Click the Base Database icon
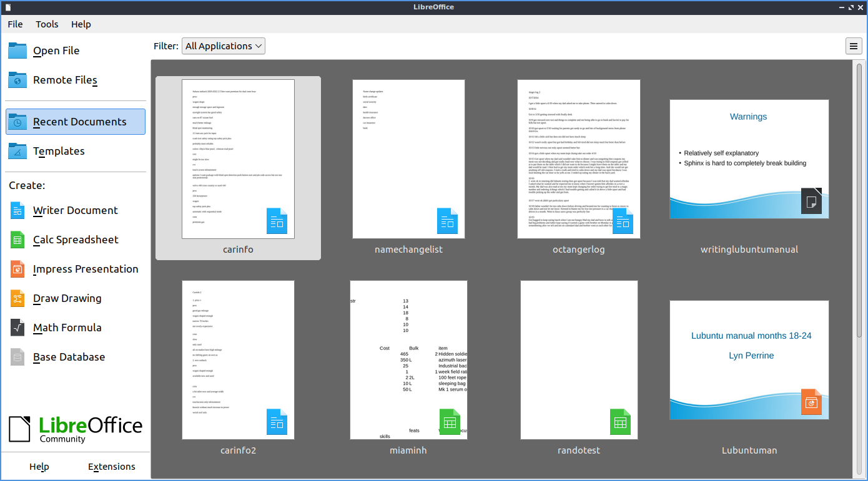The height and width of the screenshot is (481, 868). click(17, 357)
